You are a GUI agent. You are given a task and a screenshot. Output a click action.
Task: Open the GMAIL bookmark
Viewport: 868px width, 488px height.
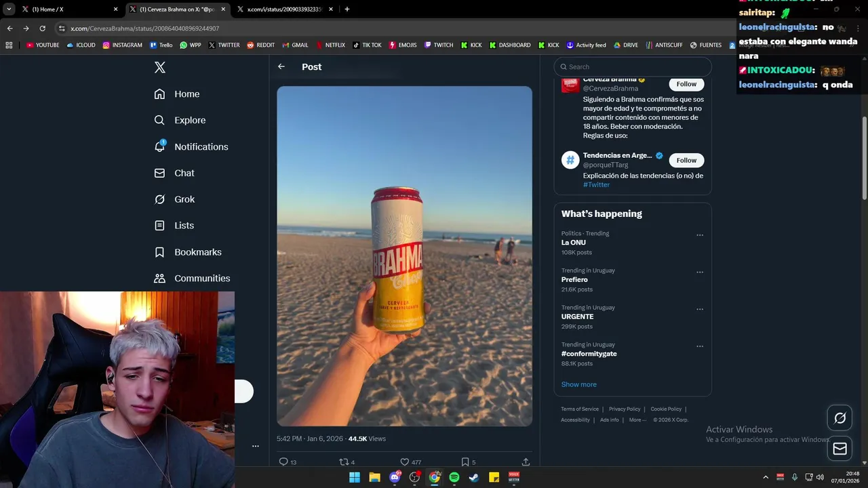[x=294, y=45]
